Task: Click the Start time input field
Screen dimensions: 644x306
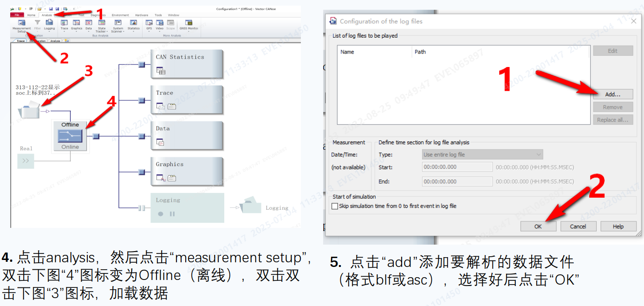Action: point(457,167)
